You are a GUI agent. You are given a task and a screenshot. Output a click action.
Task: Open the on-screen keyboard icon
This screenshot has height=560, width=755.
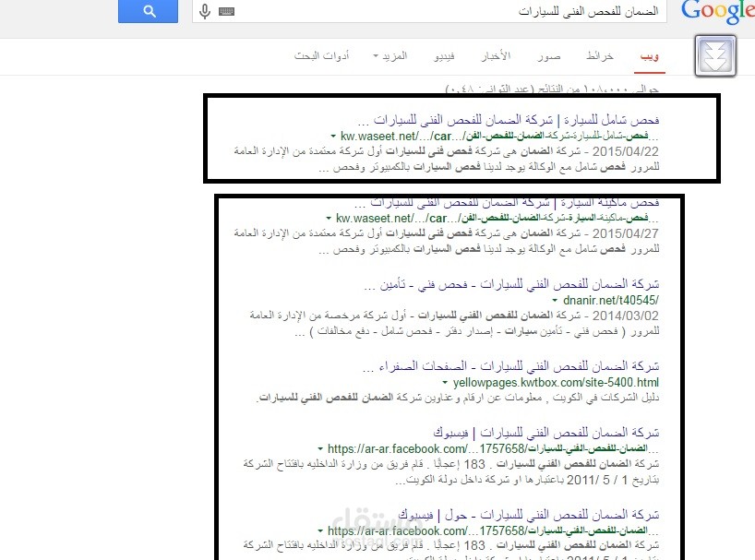click(226, 12)
